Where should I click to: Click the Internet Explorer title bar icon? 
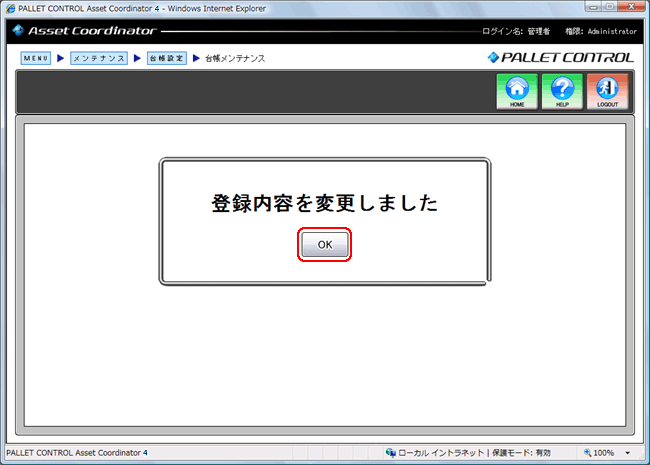pyautogui.click(x=10, y=8)
